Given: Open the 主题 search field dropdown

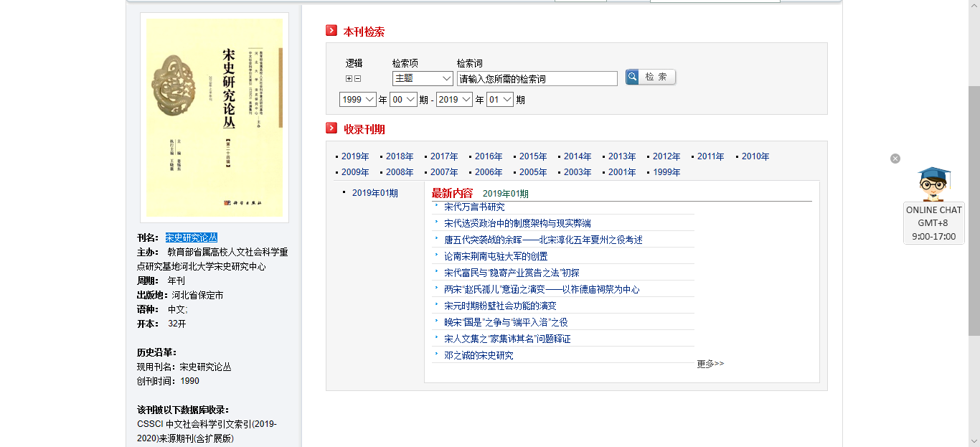Looking at the screenshot, I should pos(423,78).
